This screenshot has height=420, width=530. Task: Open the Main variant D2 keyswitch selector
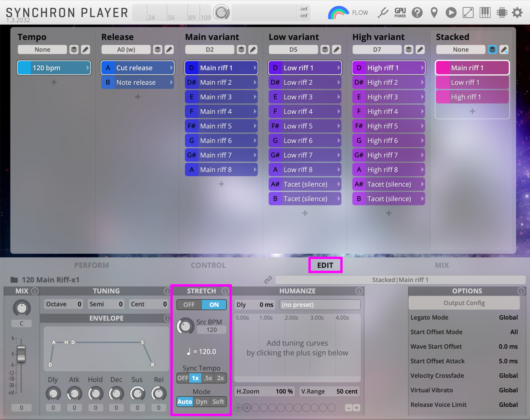point(210,50)
